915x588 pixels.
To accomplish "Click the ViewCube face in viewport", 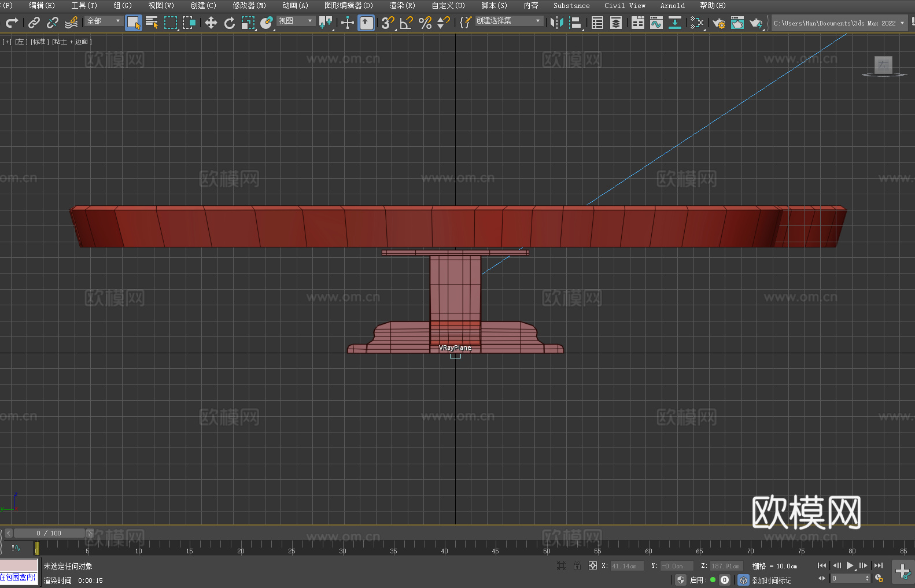I will [x=883, y=65].
